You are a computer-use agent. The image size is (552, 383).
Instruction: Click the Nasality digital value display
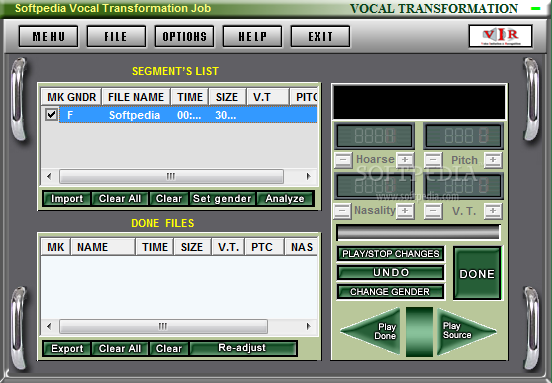coord(374,186)
